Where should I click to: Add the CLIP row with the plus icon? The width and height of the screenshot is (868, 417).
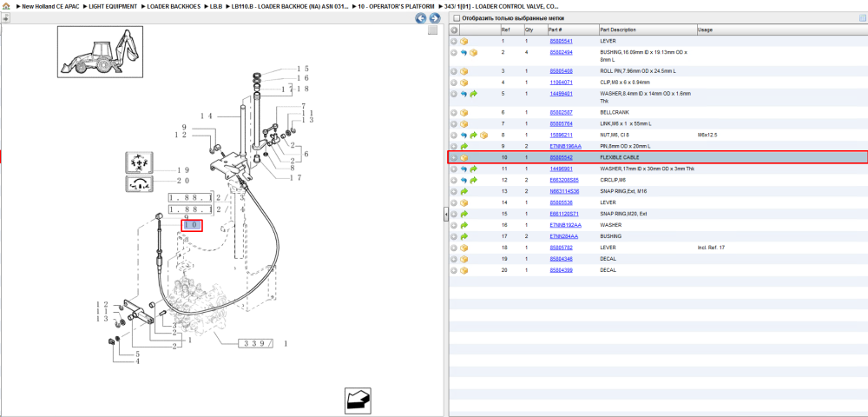click(454, 83)
